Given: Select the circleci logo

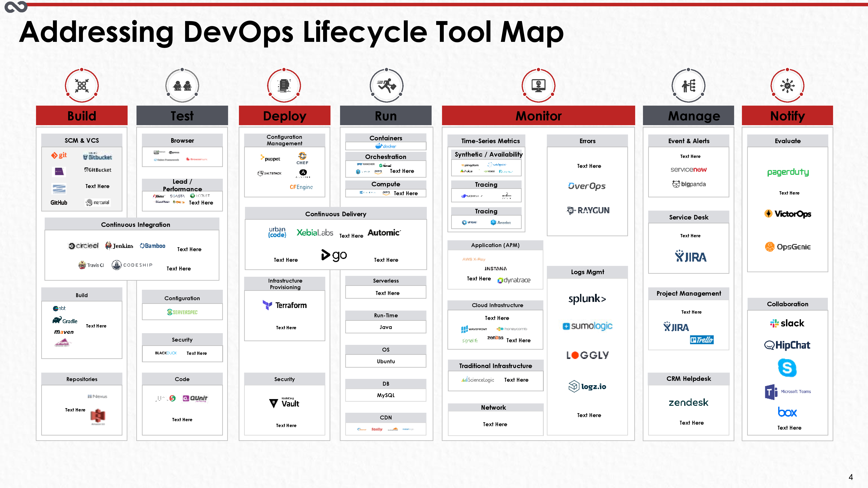Looking at the screenshot, I should [84, 246].
